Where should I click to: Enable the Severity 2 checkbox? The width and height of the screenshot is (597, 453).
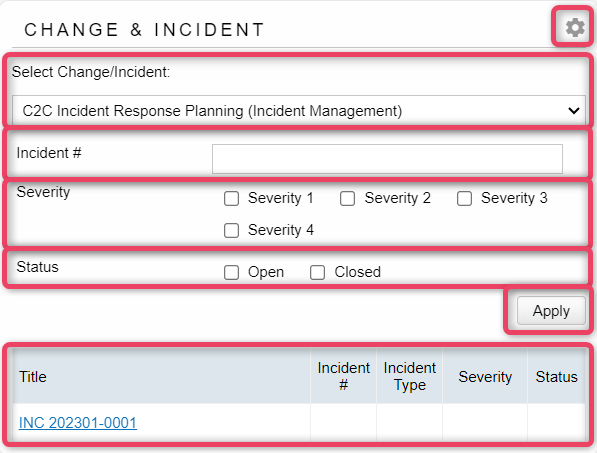tap(348, 198)
